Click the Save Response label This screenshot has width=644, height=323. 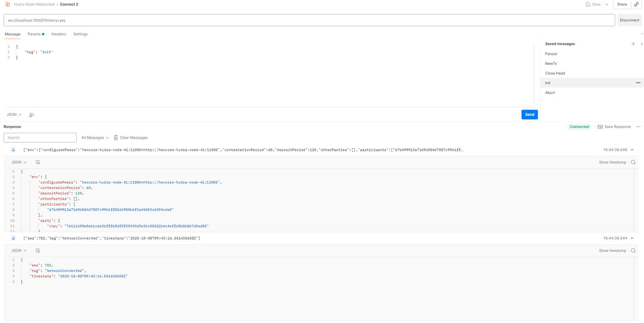click(618, 127)
